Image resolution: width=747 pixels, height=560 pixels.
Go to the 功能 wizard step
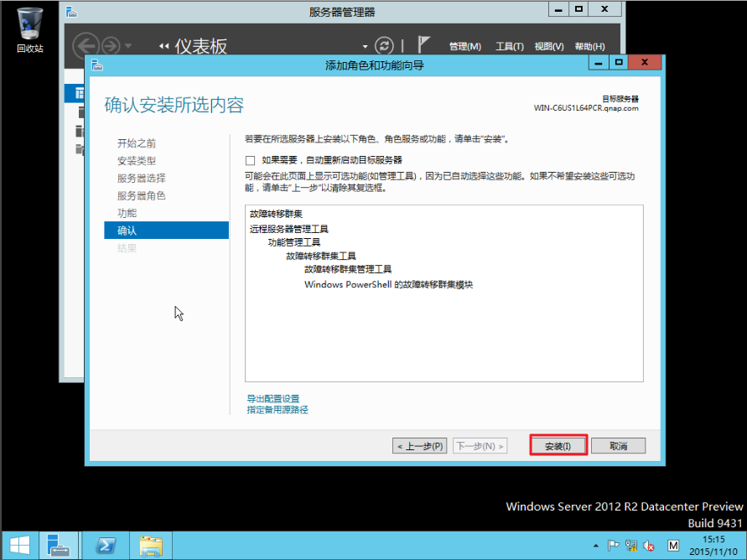(x=127, y=213)
